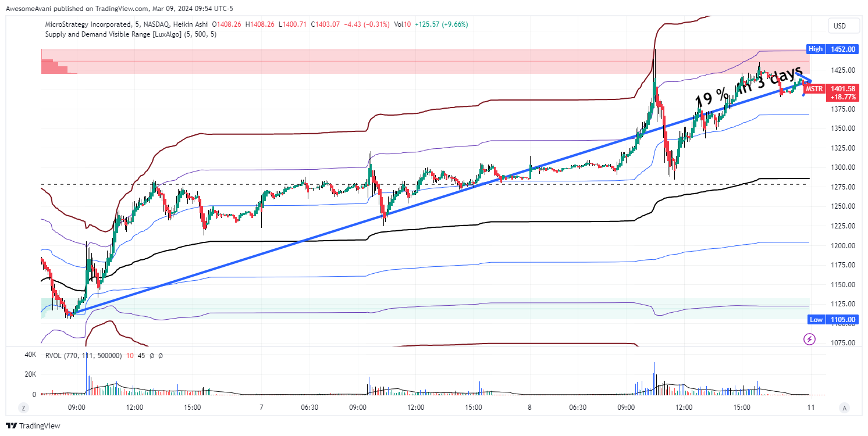Click the '7' date label on time axis
Image resolution: width=868 pixels, height=436 pixels.
pos(261,408)
